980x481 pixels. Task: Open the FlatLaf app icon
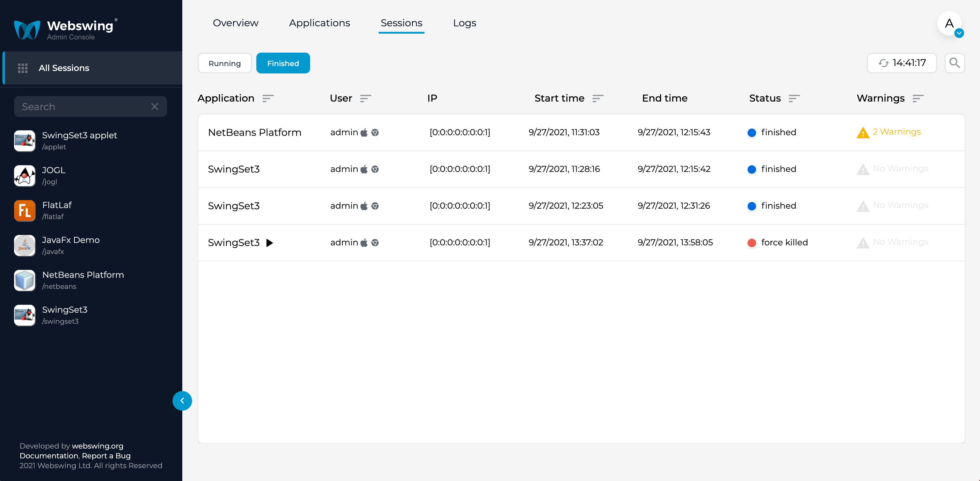tap(25, 211)
